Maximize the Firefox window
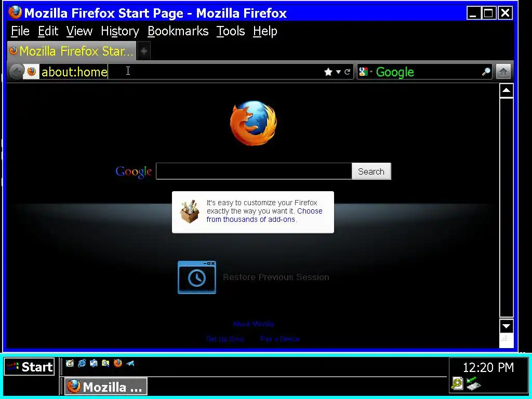532x399 pixels. tap(488, 13)
